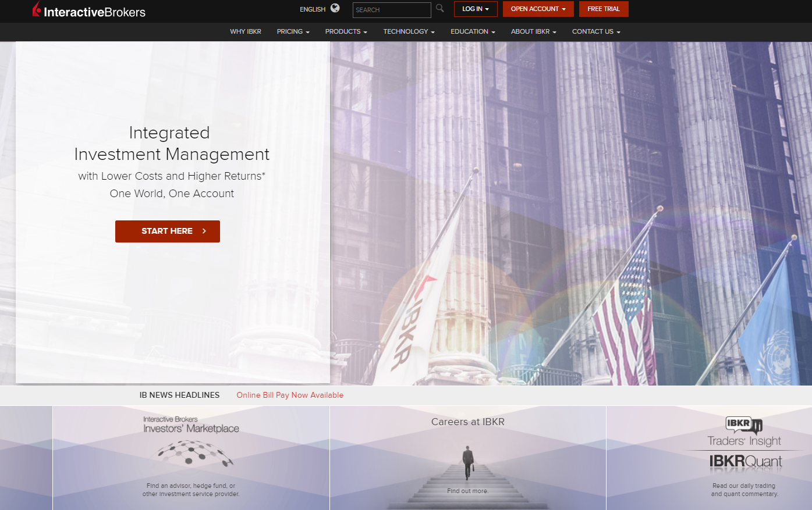
Task: Select WHY IBKR in navigation
Action: coord(246,32)
